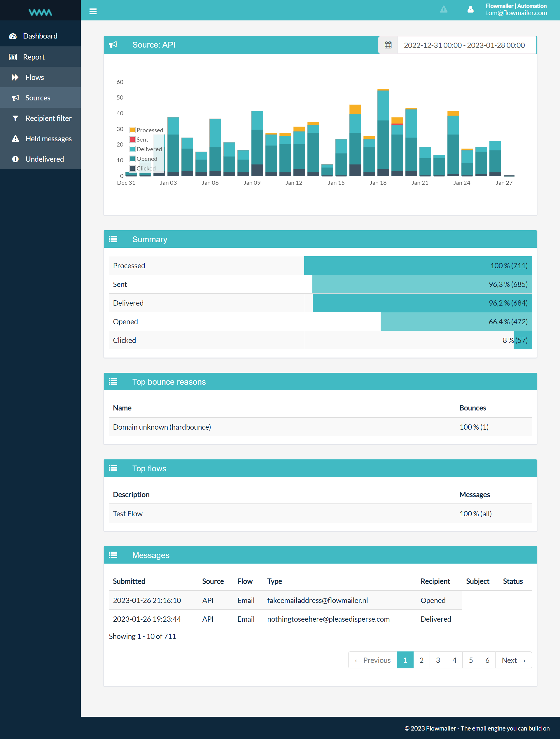Open message submitted 2023-01-26 19:23:44
This screenshot has width=560, height=739.
(x=147, y=619)
